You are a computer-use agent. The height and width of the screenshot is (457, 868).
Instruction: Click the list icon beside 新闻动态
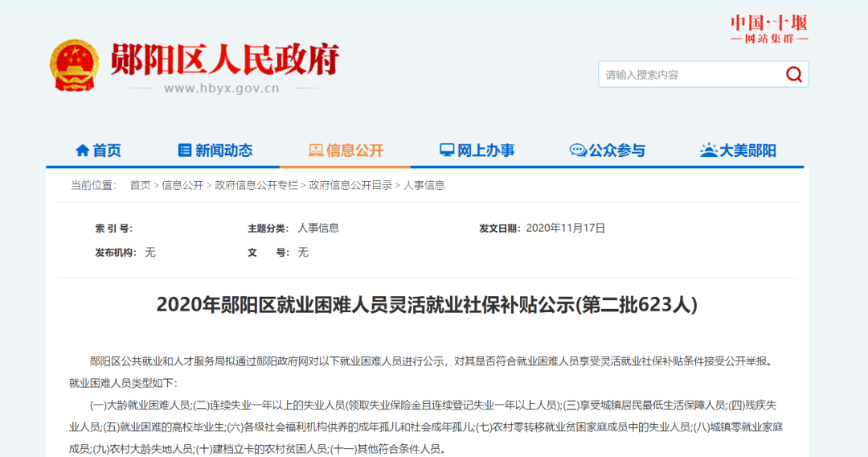tap(185, 150)
